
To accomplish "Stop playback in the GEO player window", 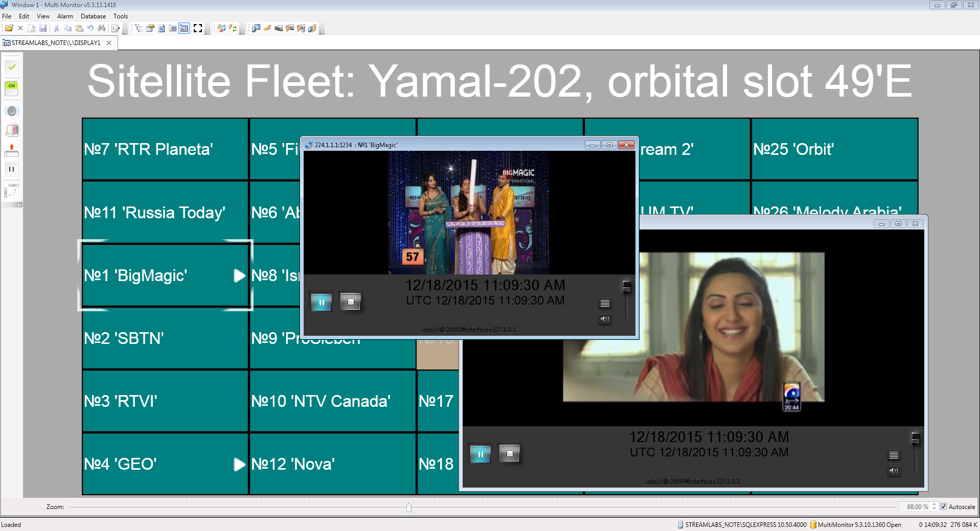I will pyautogui.click(x=510, y=454).
